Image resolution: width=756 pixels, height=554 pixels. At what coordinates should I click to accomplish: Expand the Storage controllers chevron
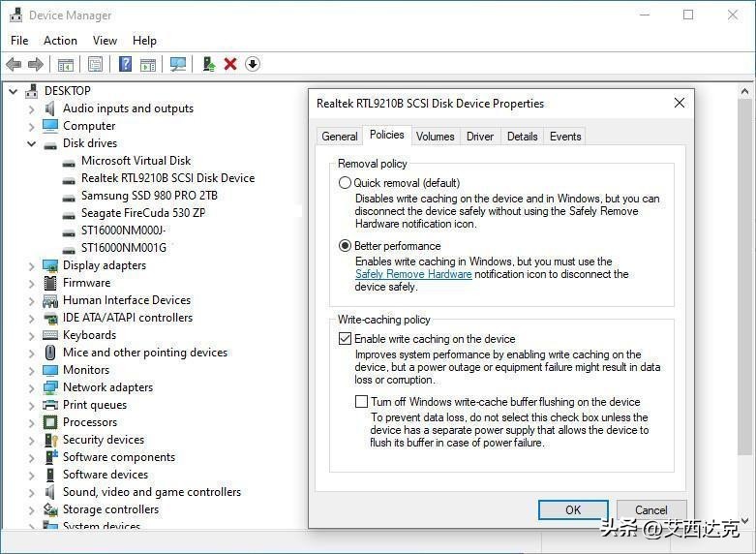[x=31, y=509]
